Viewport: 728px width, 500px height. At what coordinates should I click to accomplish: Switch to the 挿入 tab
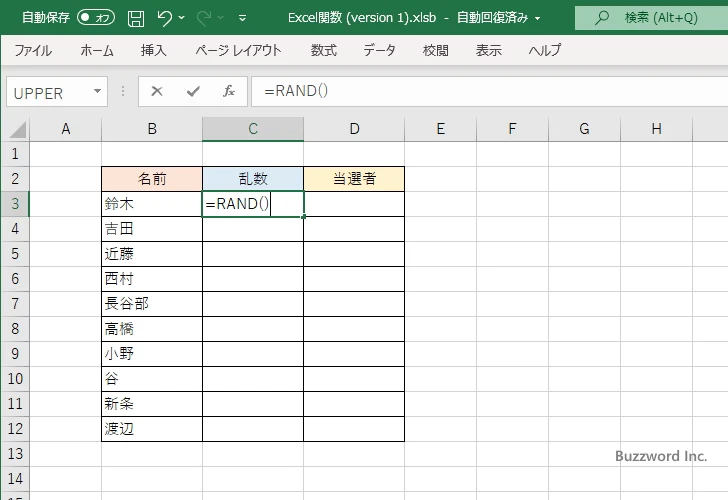tap(154, 50)
